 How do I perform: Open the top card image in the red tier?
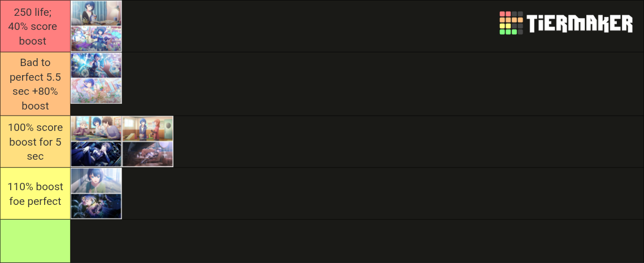(x=96, y=13)
